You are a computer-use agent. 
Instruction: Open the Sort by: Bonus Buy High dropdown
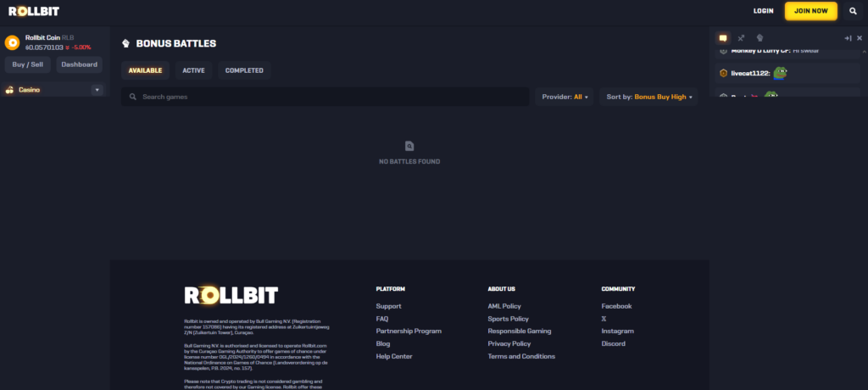648,97
